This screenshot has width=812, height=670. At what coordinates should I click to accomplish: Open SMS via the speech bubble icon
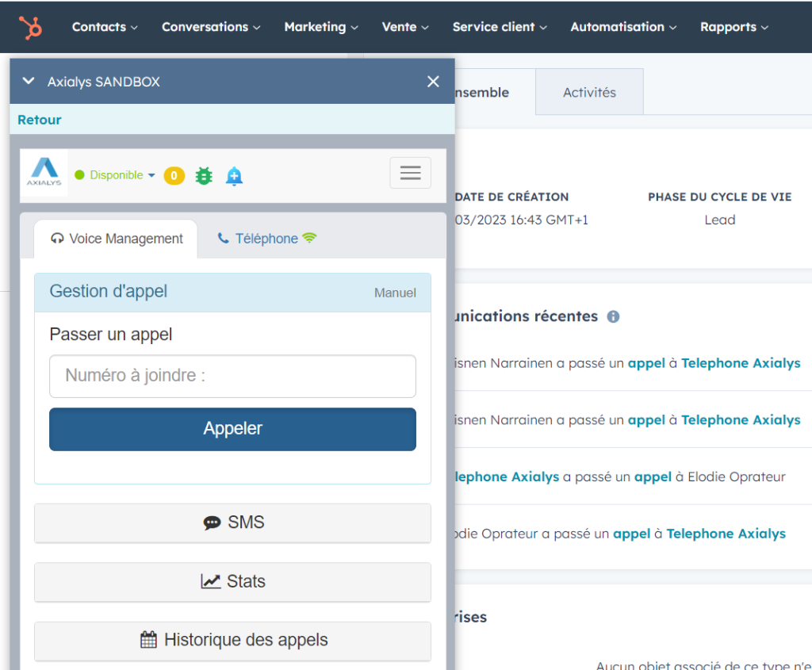(212, 523)
